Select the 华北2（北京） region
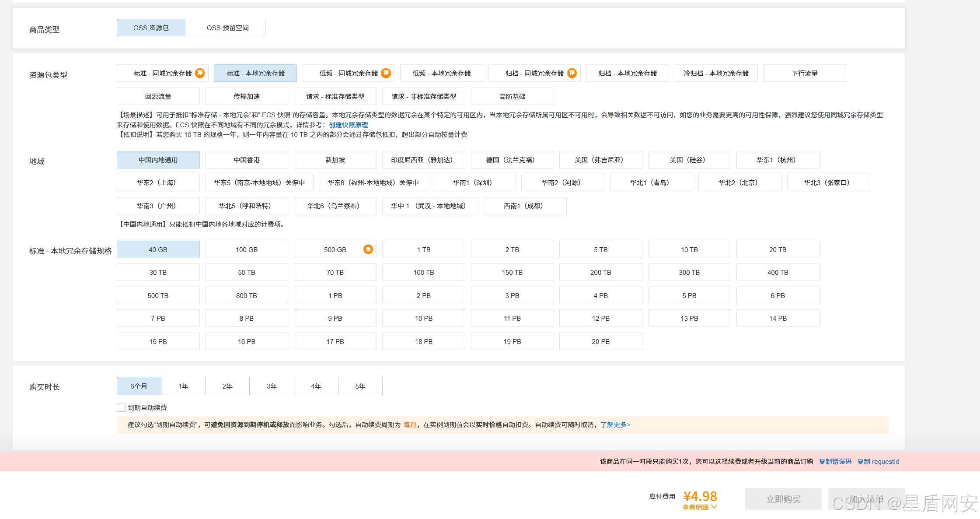980x519 pixels. coord(739,182)
